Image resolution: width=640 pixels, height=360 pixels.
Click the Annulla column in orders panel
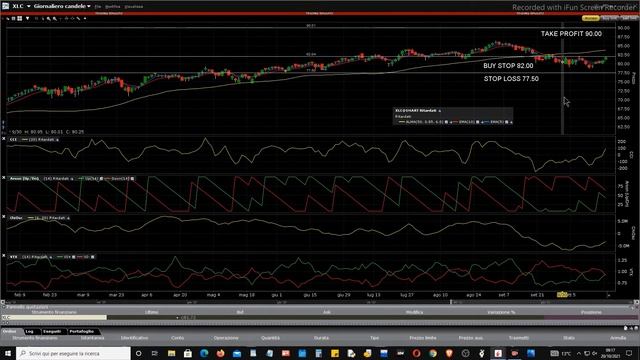coord(618,338)
